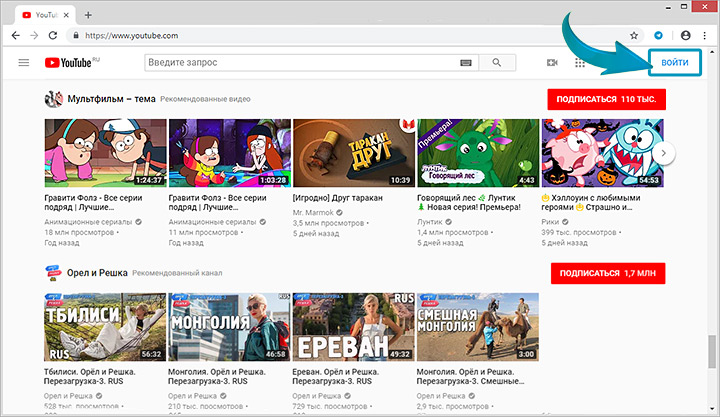This screenshot has width=720, height=417.
Task: Click the page vertical scrollbar thumb
Action: 712,351
